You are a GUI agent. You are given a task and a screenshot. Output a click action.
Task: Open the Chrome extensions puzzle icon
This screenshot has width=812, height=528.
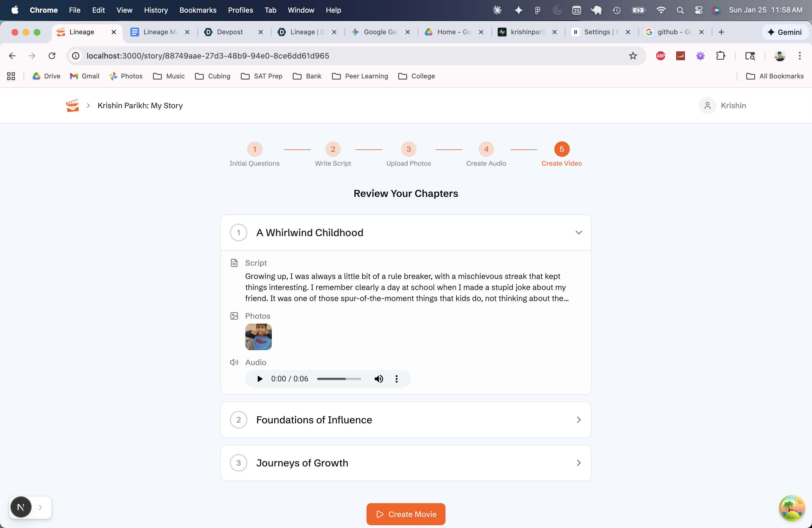(x=720, y=56)
